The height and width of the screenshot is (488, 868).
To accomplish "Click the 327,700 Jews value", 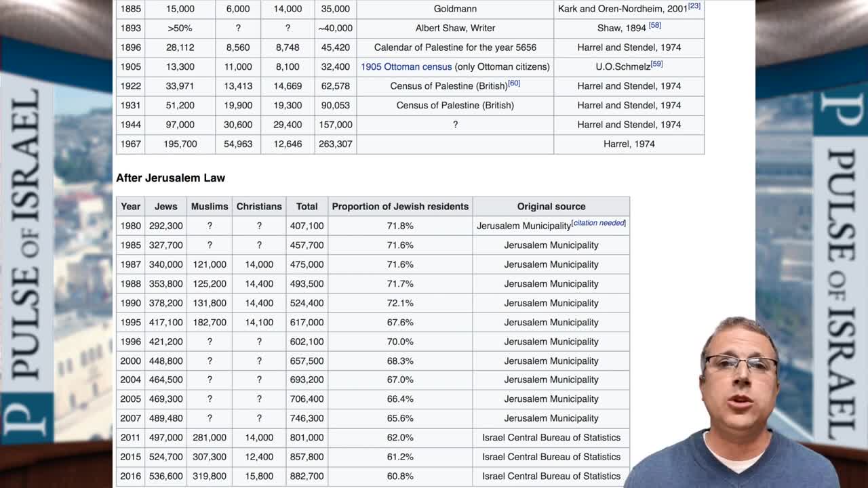I will [165, 245].
